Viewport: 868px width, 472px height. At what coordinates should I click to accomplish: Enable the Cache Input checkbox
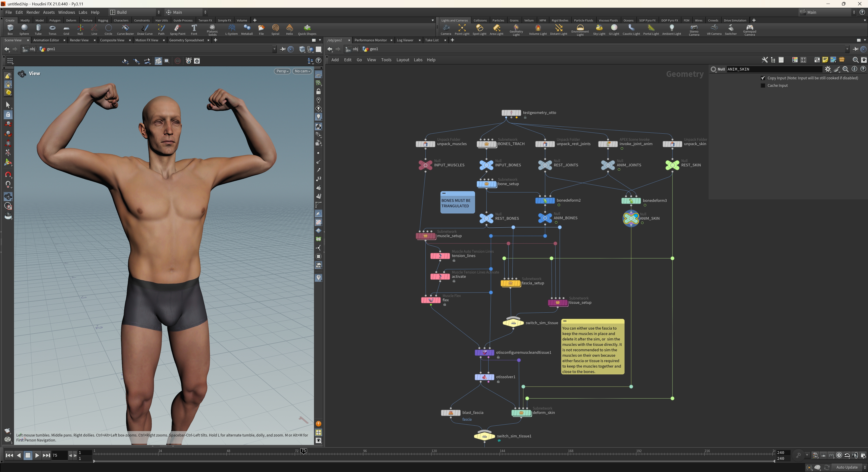coord(763,86)
